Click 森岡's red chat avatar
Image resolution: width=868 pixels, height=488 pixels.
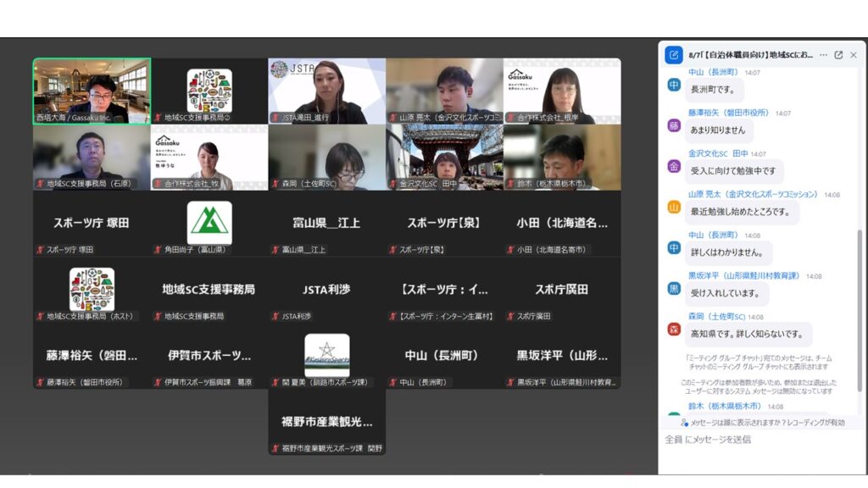674,329
